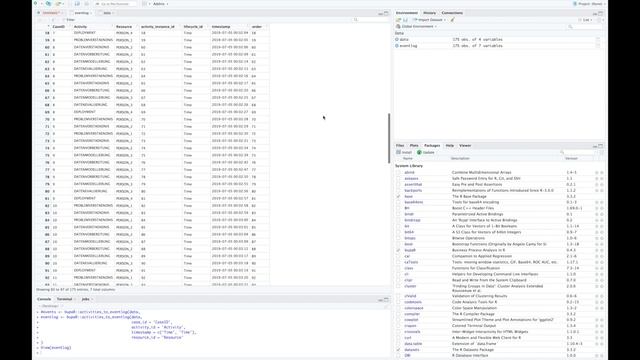Click the remove icon for askpass package
Screen dimensions: 640x360
tap(602, 178)
